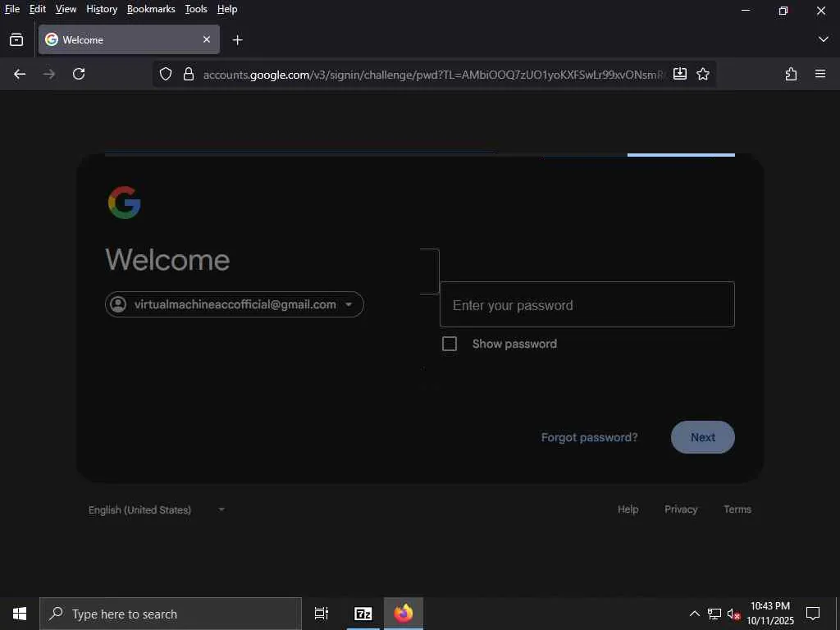
Task: Open the History menu
Action: [x=102, y=9]
